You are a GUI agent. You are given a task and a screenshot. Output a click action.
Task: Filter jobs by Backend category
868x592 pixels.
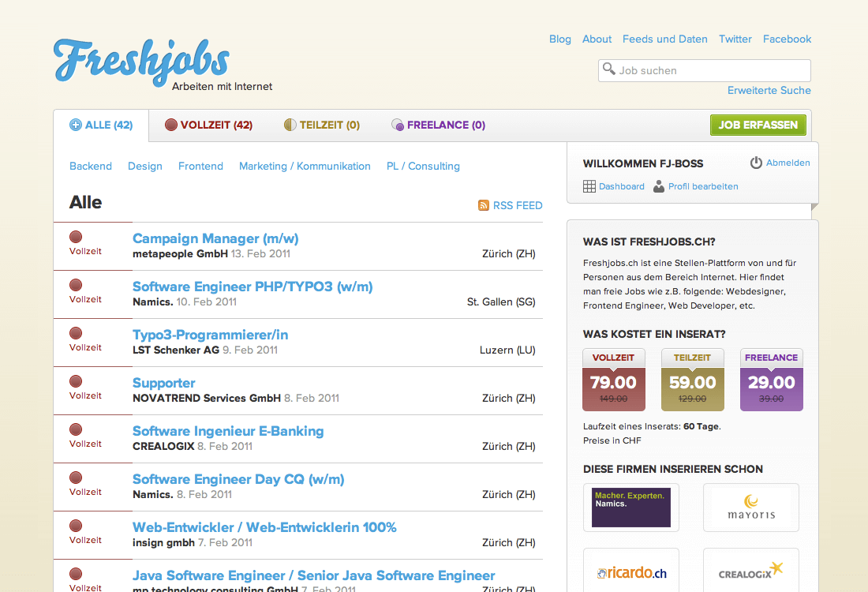click(91, 166)
